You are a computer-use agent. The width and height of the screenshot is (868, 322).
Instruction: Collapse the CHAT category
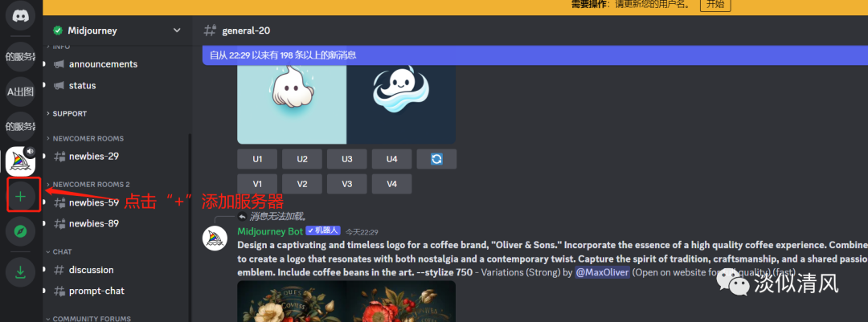click(x=62, y=251)
